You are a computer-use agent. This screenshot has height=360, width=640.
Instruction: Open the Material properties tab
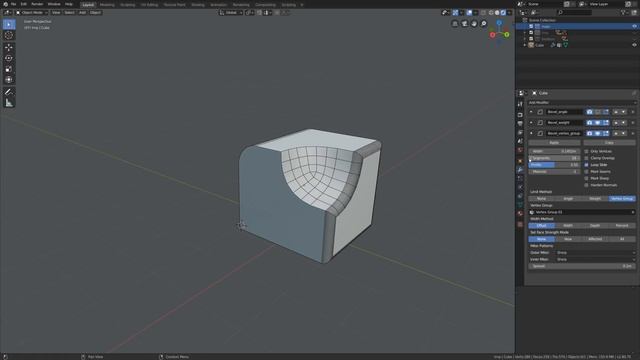pos(520,213)
